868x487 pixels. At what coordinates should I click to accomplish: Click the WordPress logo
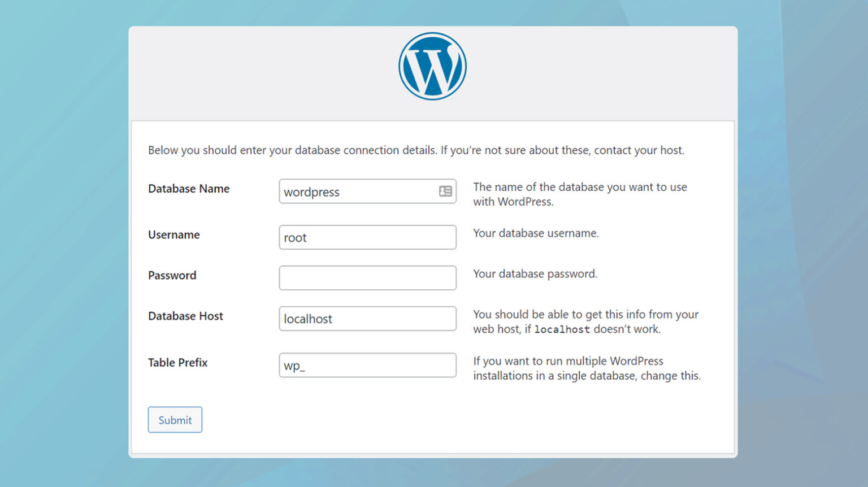pyautogui.click(x=432, y=65)
